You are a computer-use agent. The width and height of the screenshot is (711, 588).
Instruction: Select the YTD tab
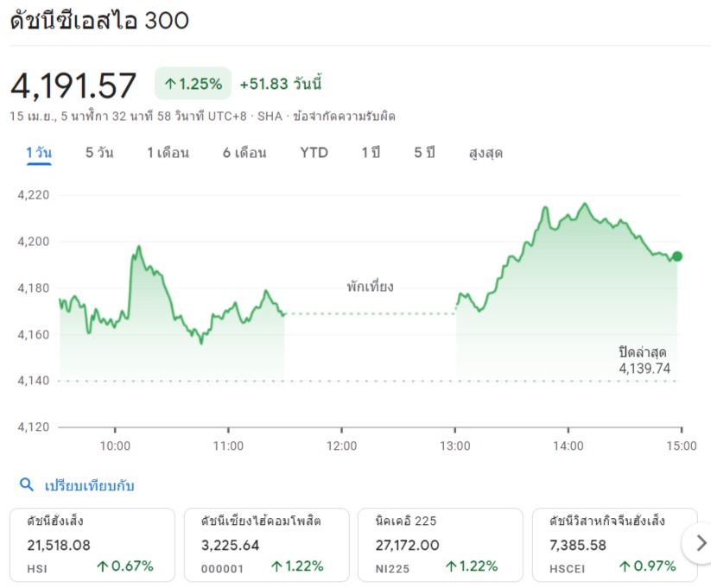click(314, 153)
